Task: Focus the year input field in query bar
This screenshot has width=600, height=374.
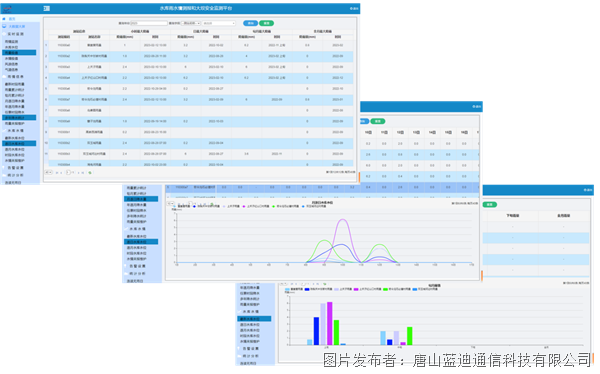Action: tap(149, 23)
